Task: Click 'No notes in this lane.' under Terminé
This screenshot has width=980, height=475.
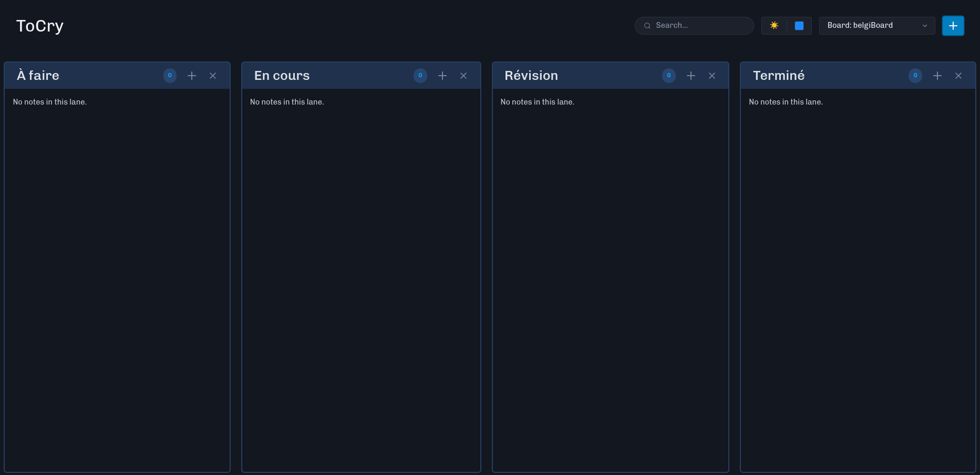Action: (786, 102)
